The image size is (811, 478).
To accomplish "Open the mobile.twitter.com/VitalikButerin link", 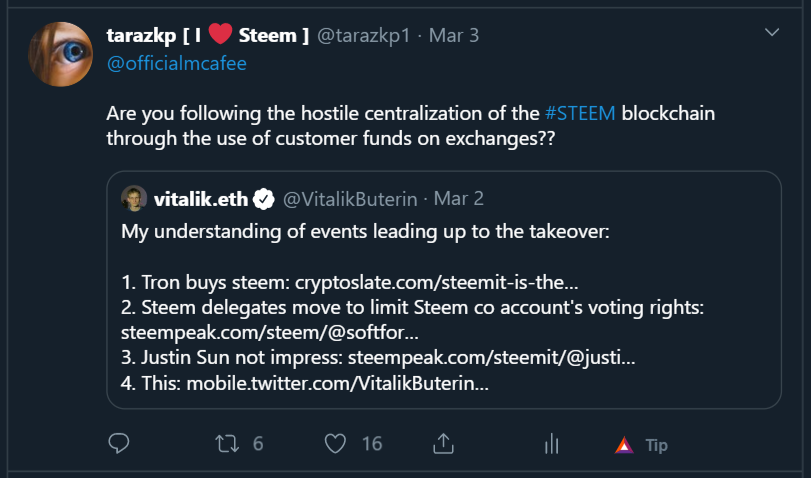I will [x=331, y=383].
